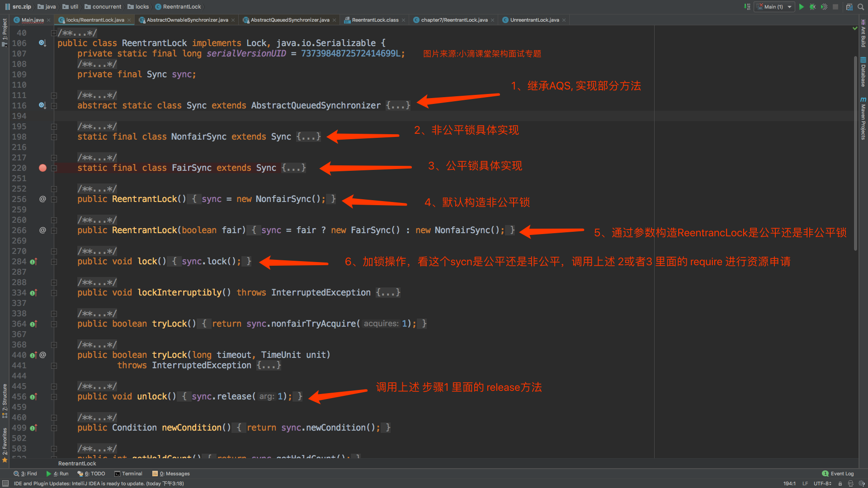The width and height of the screenshot is (868, 488).
Task: Switch to AbstractOwnableSynchronizer.java tab
Action: [187, 20]
